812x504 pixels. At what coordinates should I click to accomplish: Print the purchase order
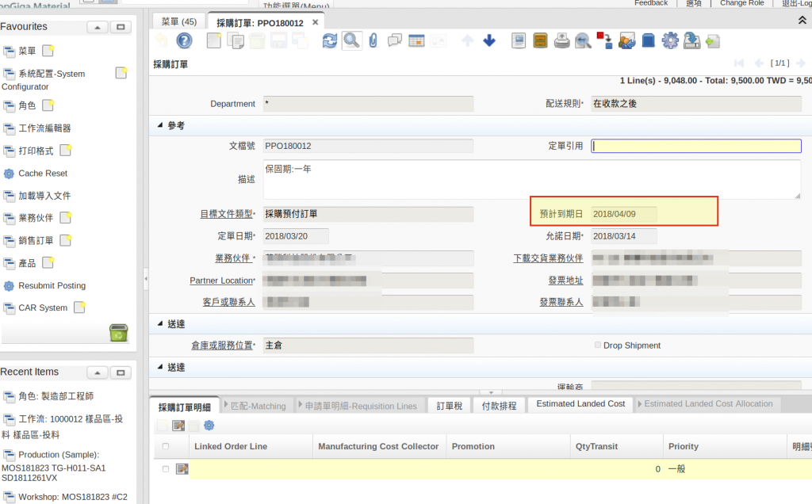coord(562,40)
